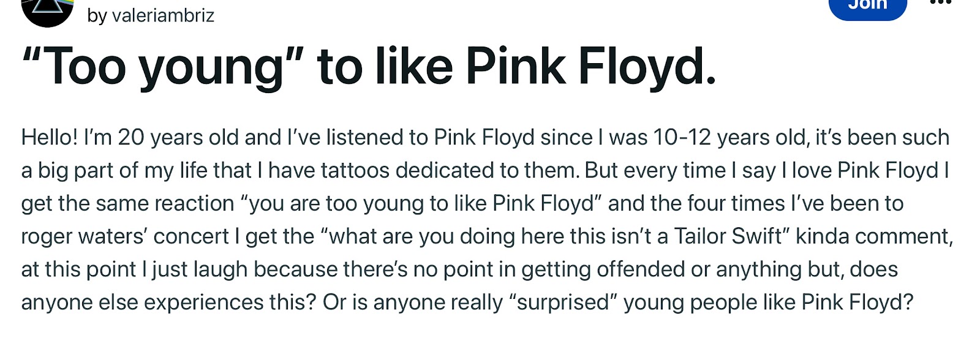Image resolution: width=980 pixels, height=343 pixels.
Task: Open the three-dot more options menu
Action: 941,3
